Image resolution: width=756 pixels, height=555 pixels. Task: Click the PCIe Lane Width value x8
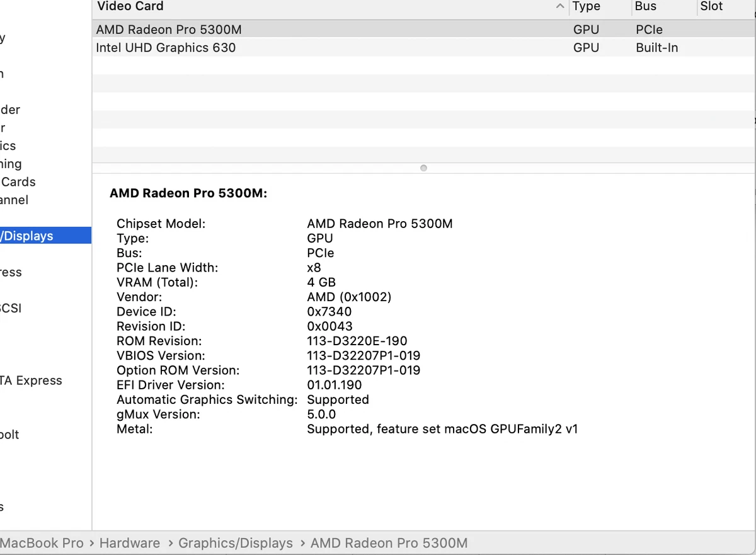coord(314,268)
